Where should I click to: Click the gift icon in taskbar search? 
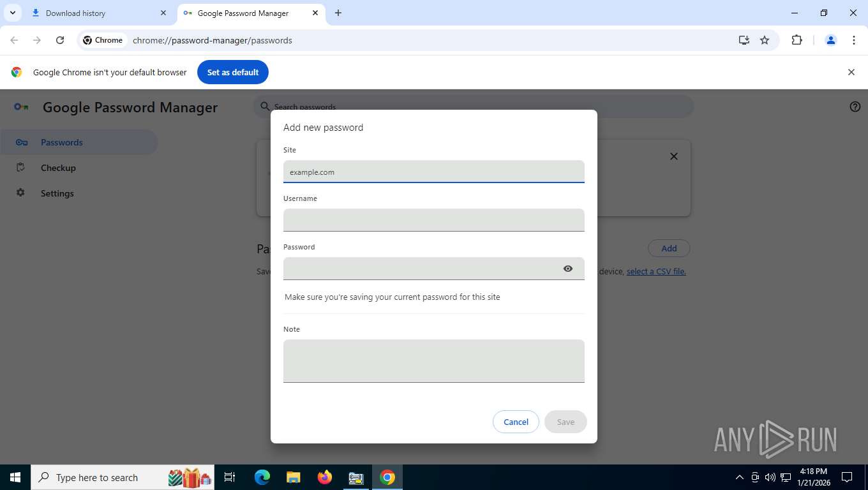point(190,477)
